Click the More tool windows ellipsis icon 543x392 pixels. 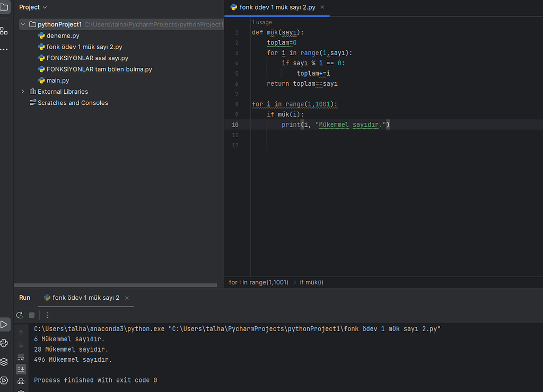click(x=4, y=49)
